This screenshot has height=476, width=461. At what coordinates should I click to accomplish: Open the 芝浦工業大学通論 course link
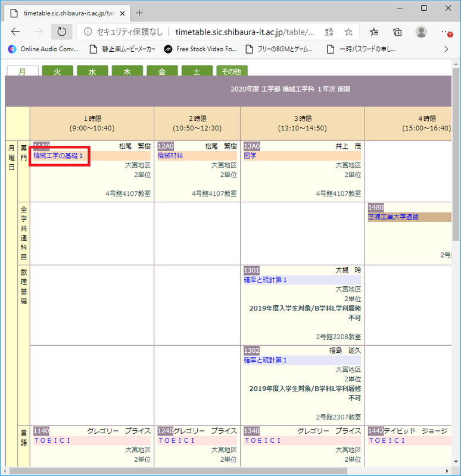[x=393, y=217]
